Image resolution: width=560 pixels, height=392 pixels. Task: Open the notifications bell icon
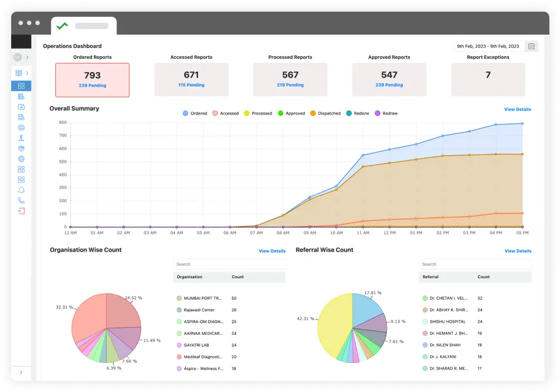pyautogui.click(x=22, y=190)
